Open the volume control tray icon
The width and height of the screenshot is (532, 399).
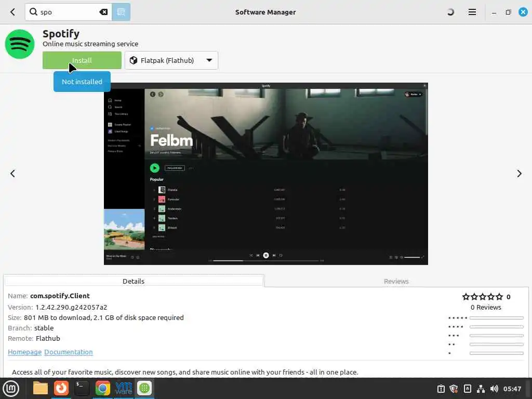tap(494, 389)
